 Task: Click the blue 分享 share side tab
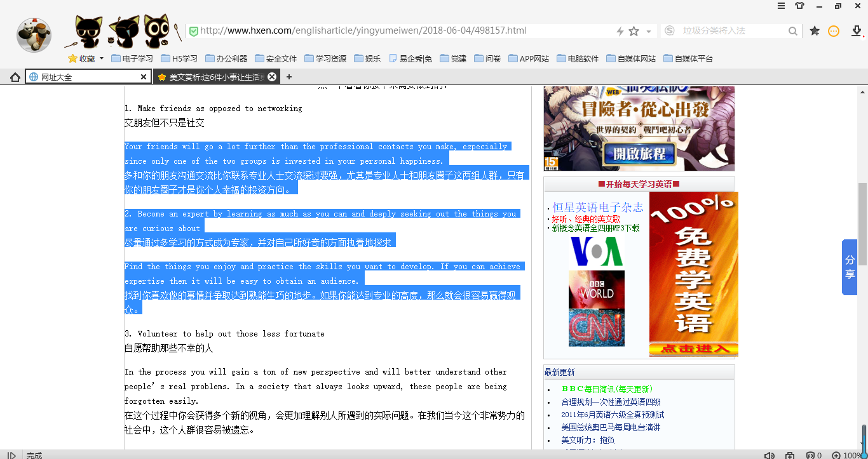850,267
